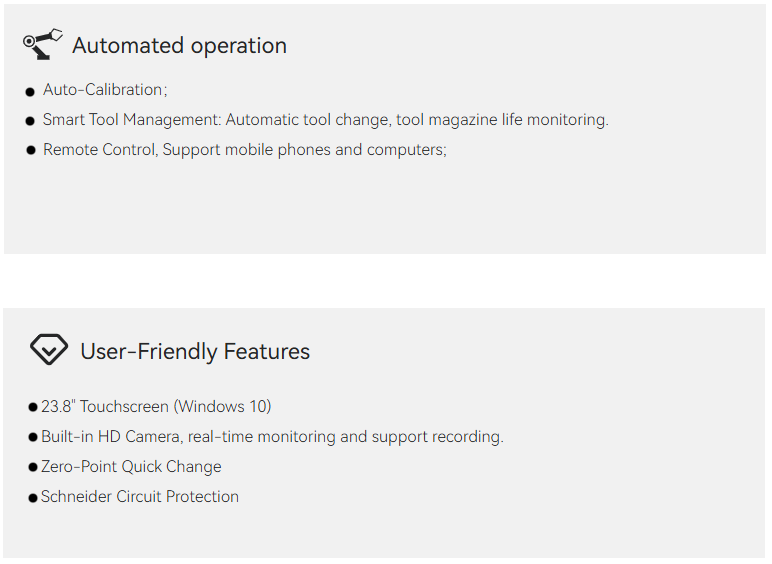Click the bullet before 23.8" Touchscreen

click(x=33, y=408)
